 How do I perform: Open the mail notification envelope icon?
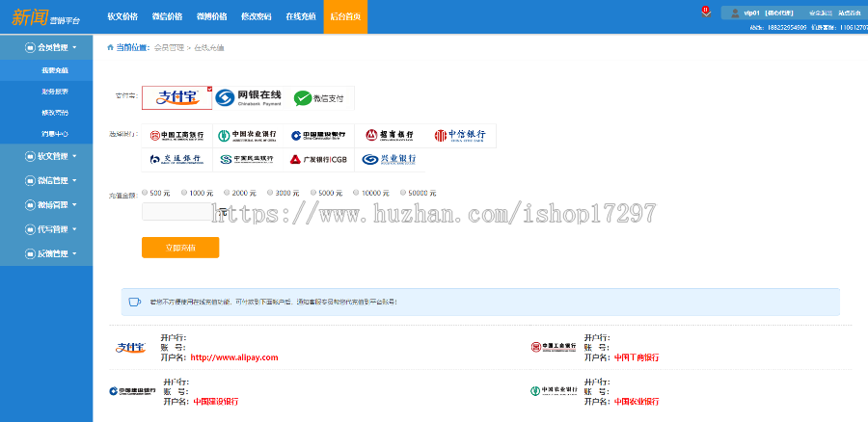(x=706, y=13)
